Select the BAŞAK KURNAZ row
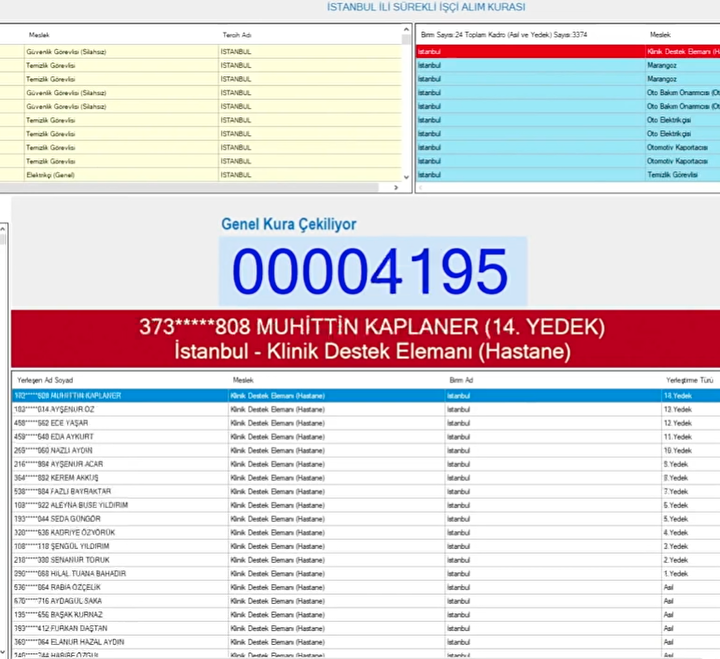The image size is (720, 659). (x=366, y=615)
